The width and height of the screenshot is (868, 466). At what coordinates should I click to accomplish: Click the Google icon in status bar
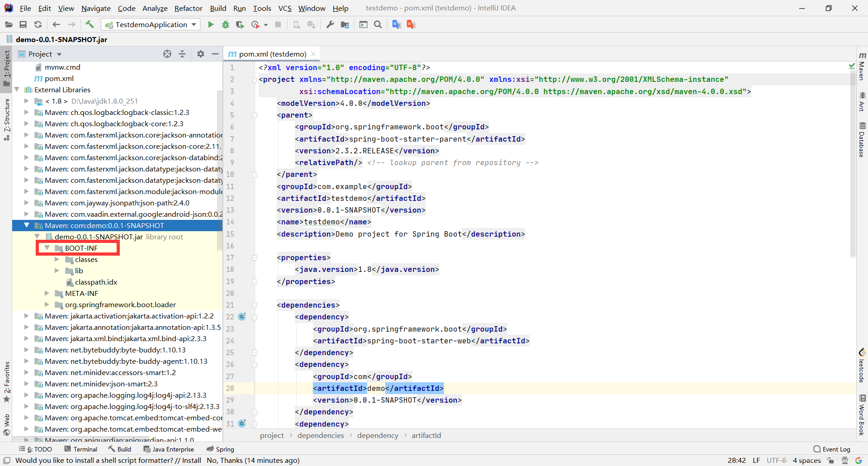click(859, 461)
